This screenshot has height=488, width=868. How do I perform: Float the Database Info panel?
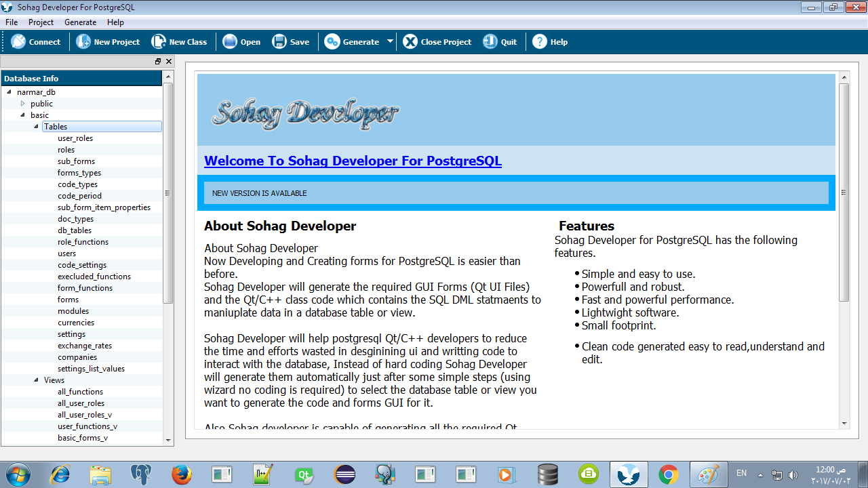tap(158, 62)
